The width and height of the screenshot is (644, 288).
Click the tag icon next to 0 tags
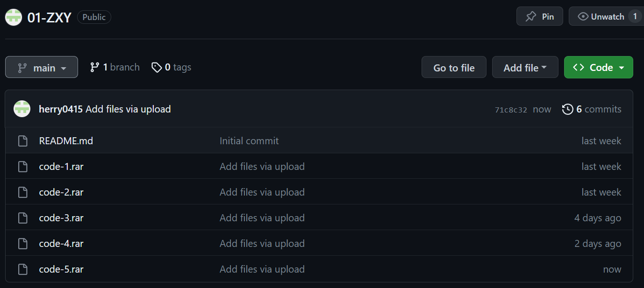[x=157, y=67]
